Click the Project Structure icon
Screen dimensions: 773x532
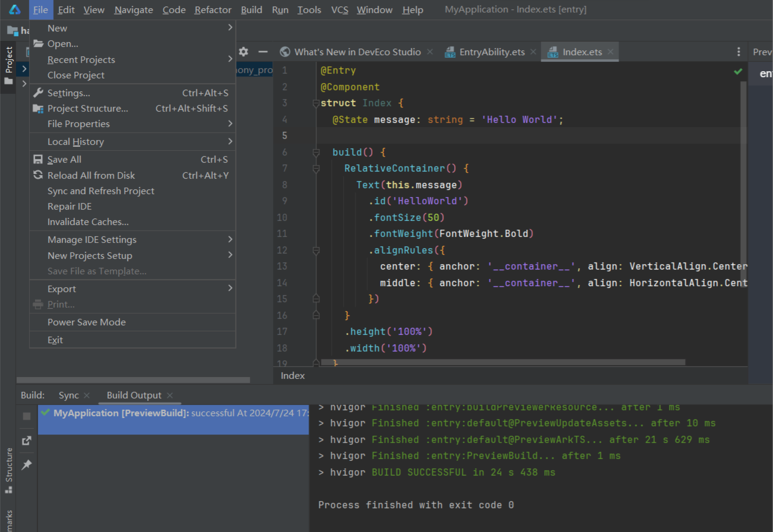(x=39, y=109)
